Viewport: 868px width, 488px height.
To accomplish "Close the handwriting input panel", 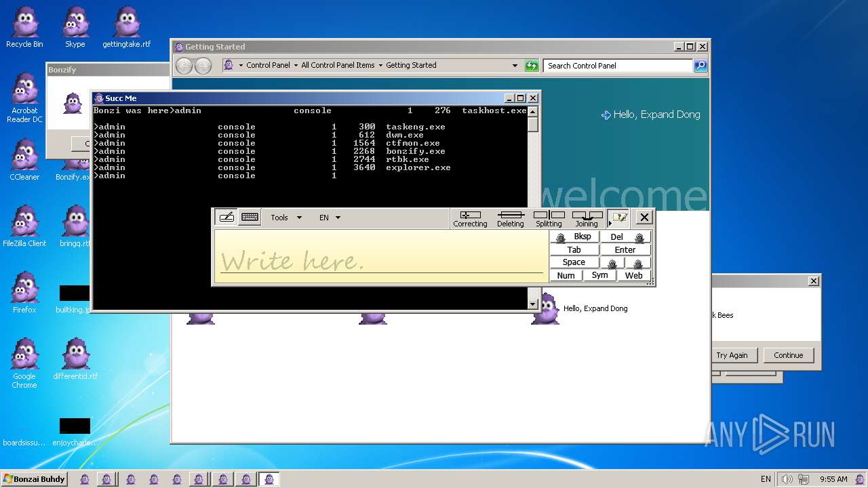I will (644, 218).
